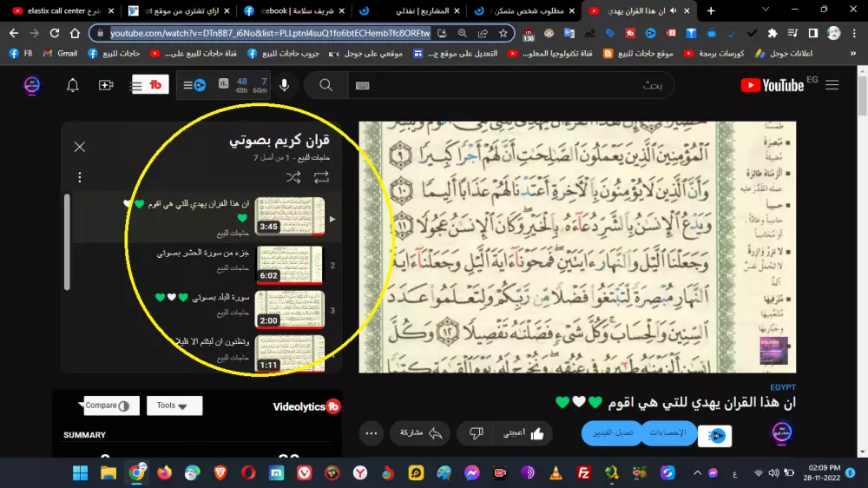Start voice search with the microphone icon

tap(285, 85)
